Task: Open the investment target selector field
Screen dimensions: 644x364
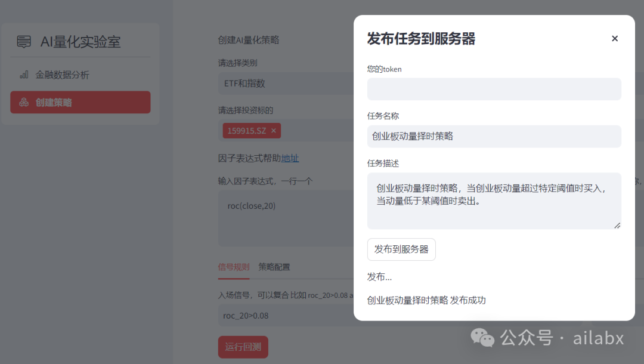Action: click(316, 130)
